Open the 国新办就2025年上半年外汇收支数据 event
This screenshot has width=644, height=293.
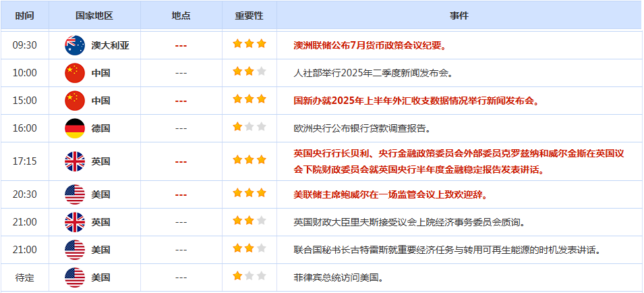(x=416, y=101)
